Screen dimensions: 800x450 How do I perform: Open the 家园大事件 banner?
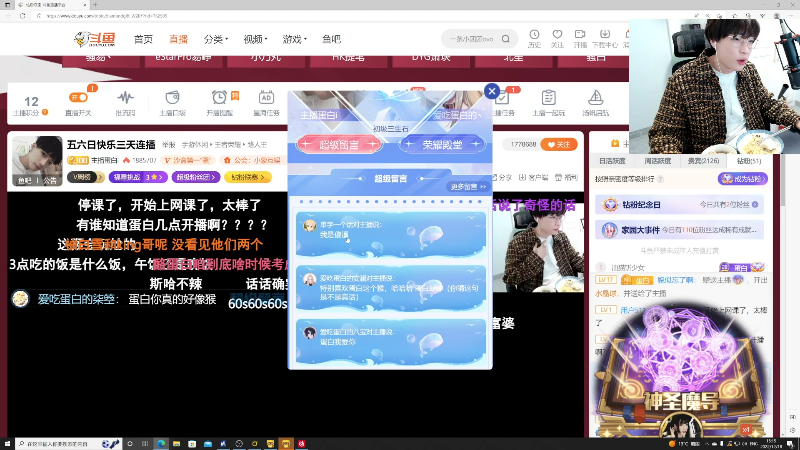680,230
